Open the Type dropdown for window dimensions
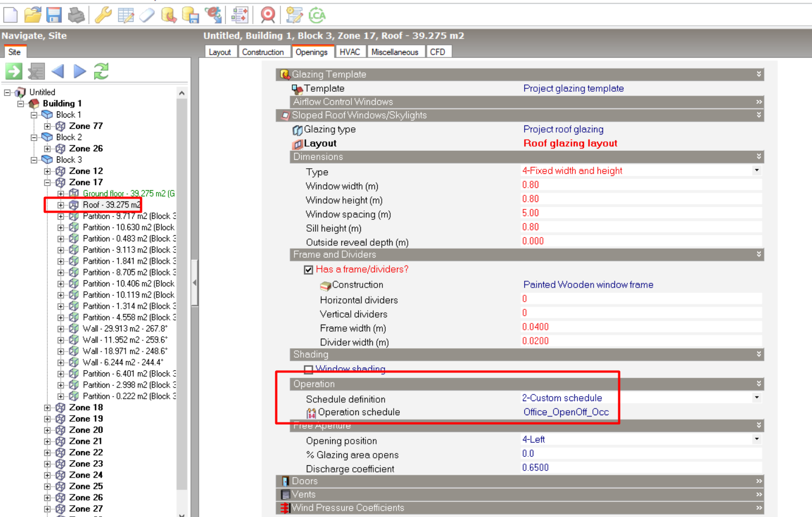 [x=757, y=170]
